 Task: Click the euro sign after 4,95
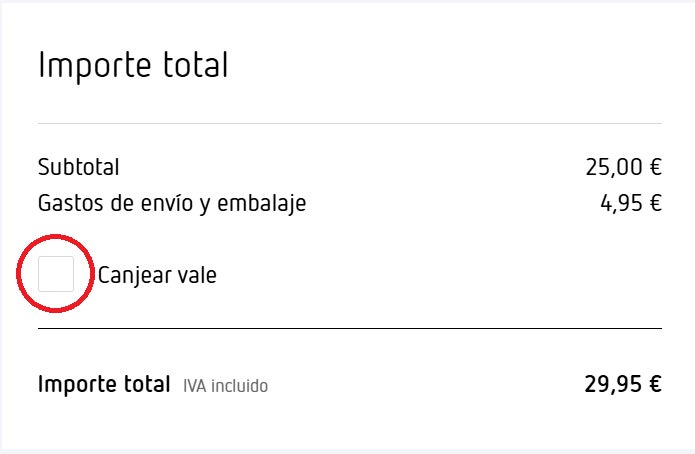point(655,203)
